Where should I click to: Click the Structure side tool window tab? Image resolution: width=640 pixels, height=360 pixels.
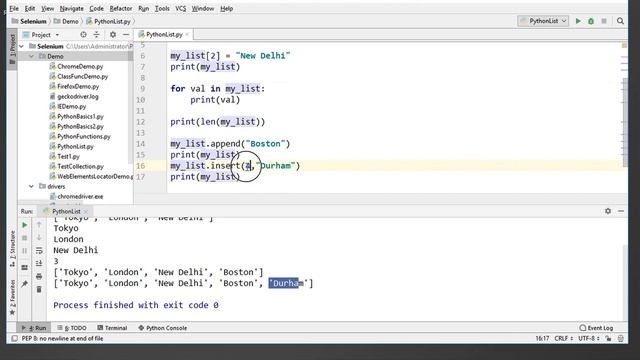[x=12, y=248]
